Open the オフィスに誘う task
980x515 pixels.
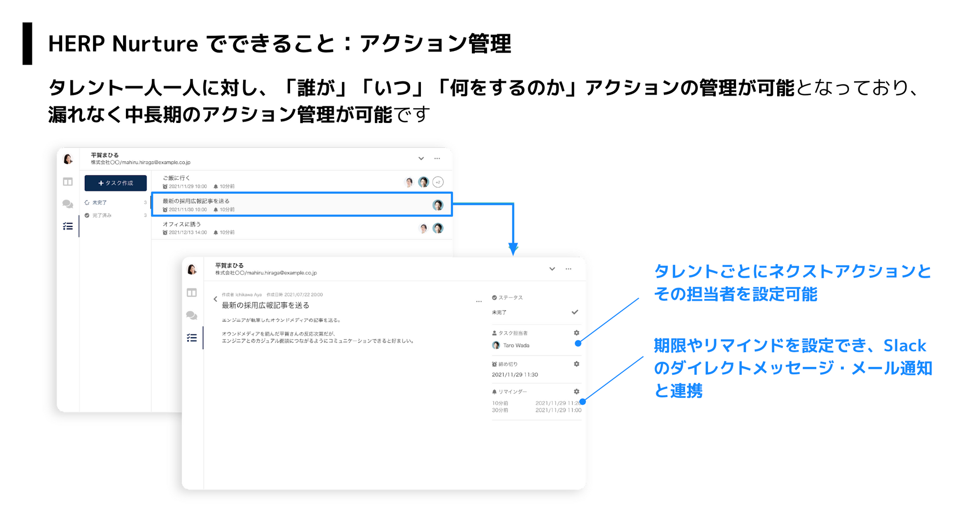(302, 228)
